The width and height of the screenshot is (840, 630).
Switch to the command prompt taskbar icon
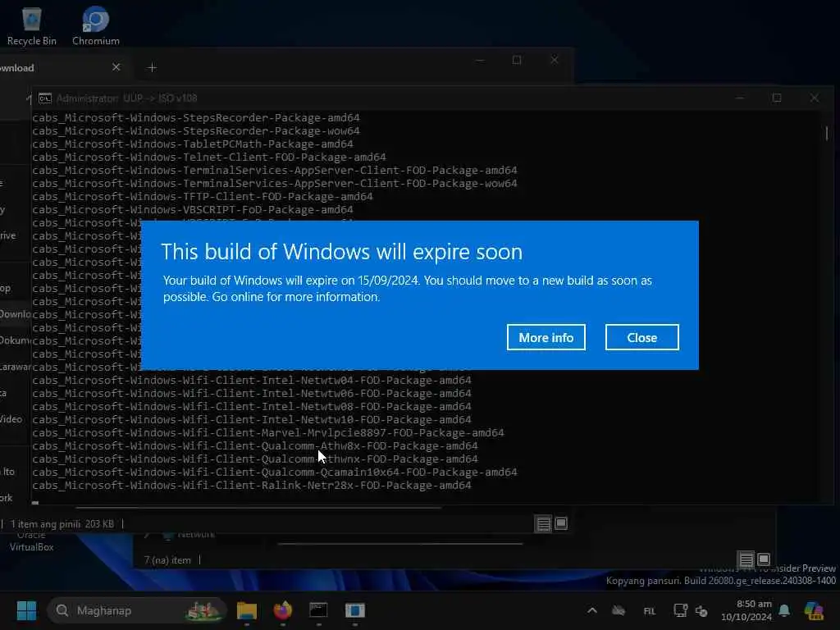(x=319, y=610)
